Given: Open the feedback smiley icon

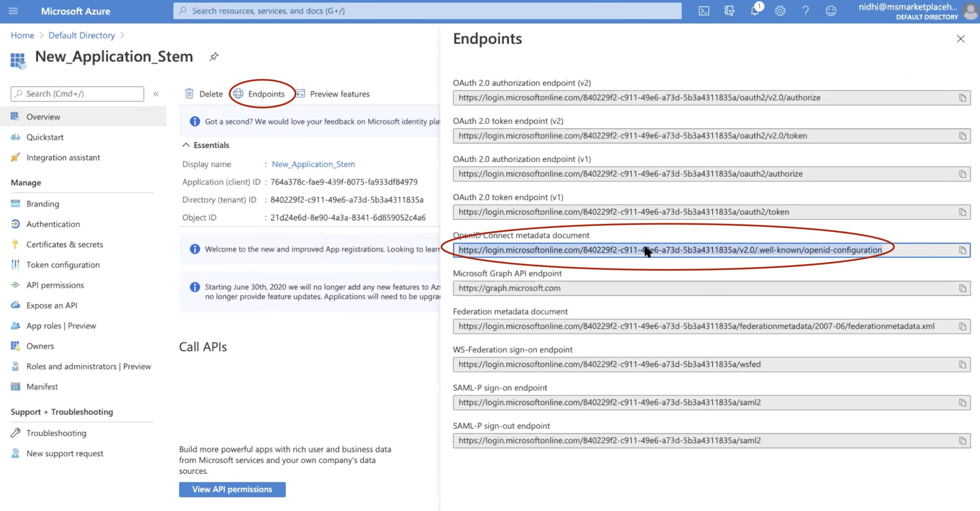Looking at the screenshot, I should click(x=831, y=11).
